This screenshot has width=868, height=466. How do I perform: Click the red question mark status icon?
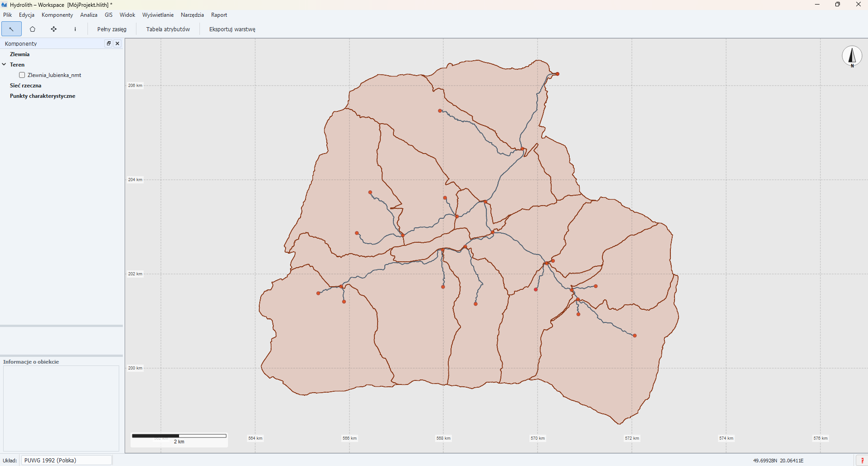click(x=862, y=461)
